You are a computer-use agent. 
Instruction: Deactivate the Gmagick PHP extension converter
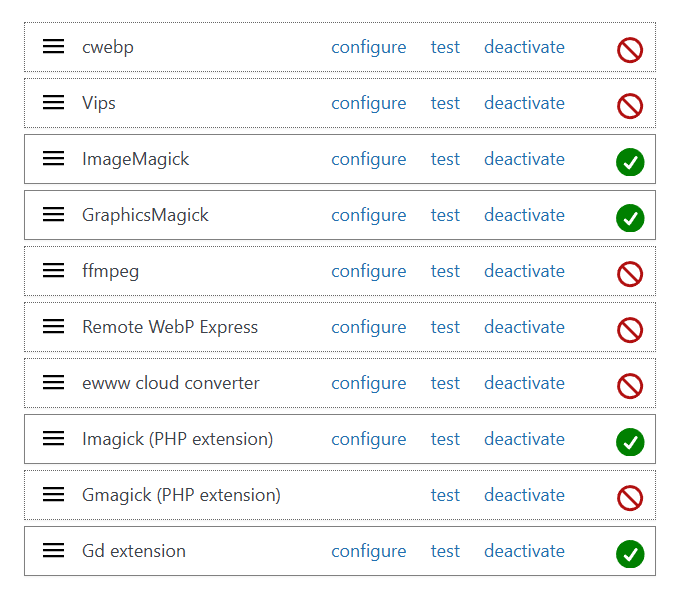point(524,495)
